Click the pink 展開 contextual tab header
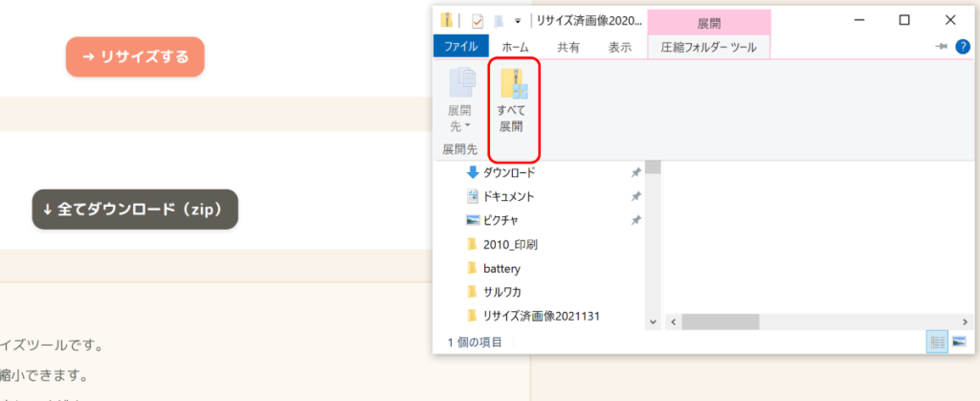Screen dimensions: 980x401 point(709,22)
